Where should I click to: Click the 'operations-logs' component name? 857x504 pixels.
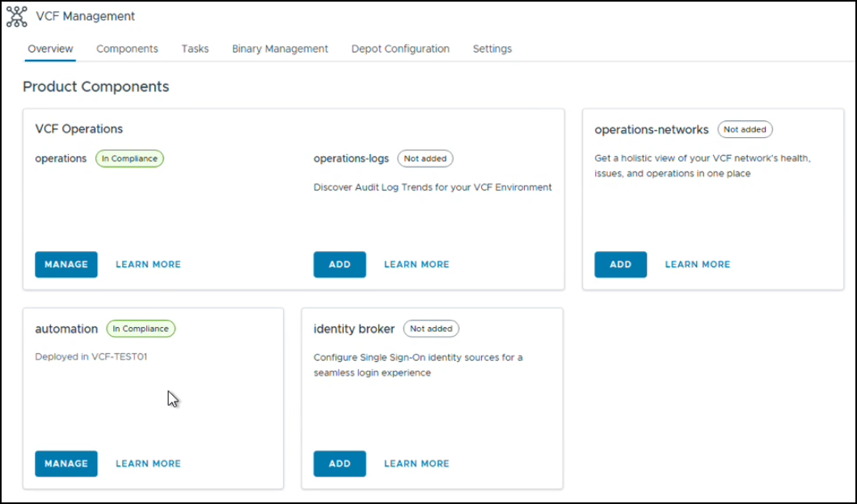click(x=351, y=158)
